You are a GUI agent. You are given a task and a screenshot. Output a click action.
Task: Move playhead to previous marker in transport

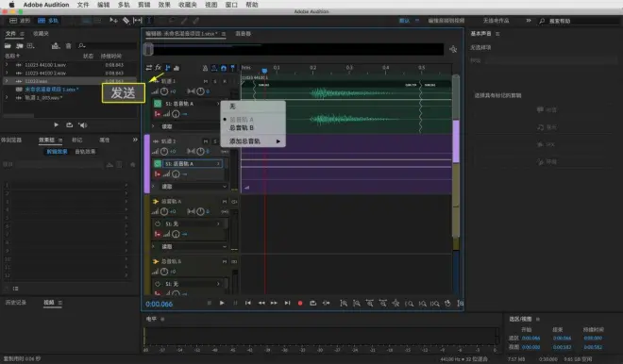point(248,304)
